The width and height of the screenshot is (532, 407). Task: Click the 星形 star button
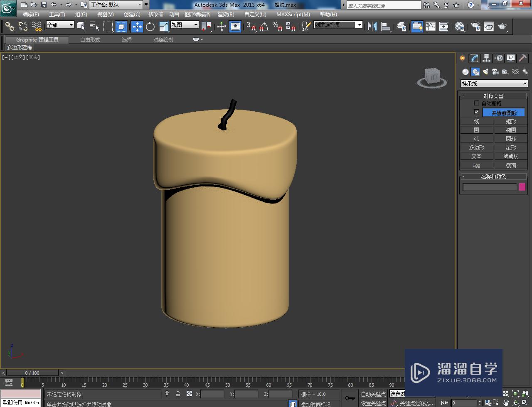point(511,147)
